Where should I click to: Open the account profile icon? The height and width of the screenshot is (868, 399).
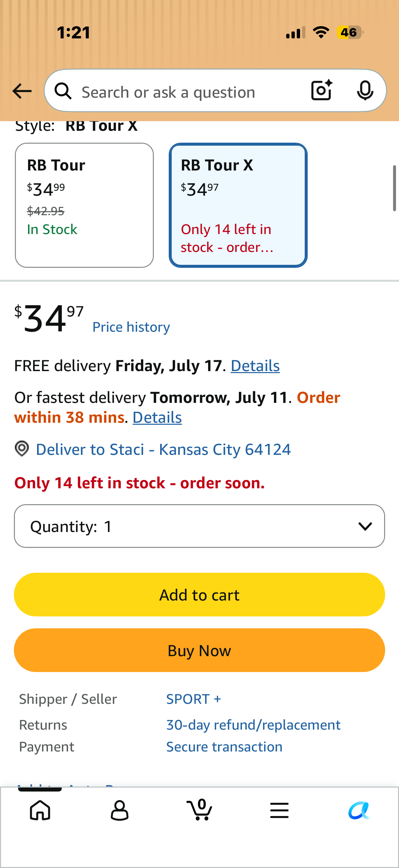coord(119,810)
